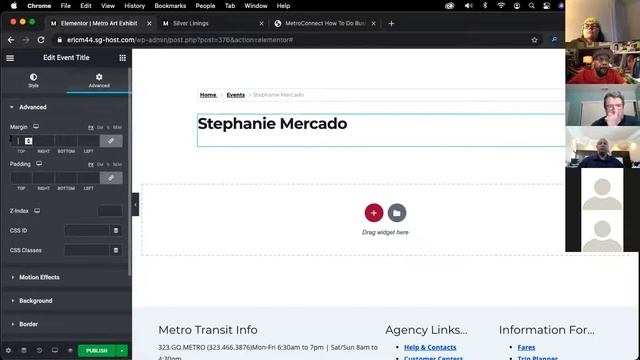Open the Bookmarks menu

[x=170, y=6]
